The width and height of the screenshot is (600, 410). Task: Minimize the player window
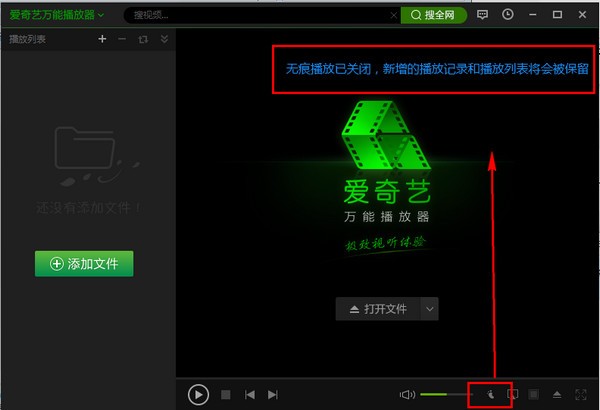[x=532, y=15]
